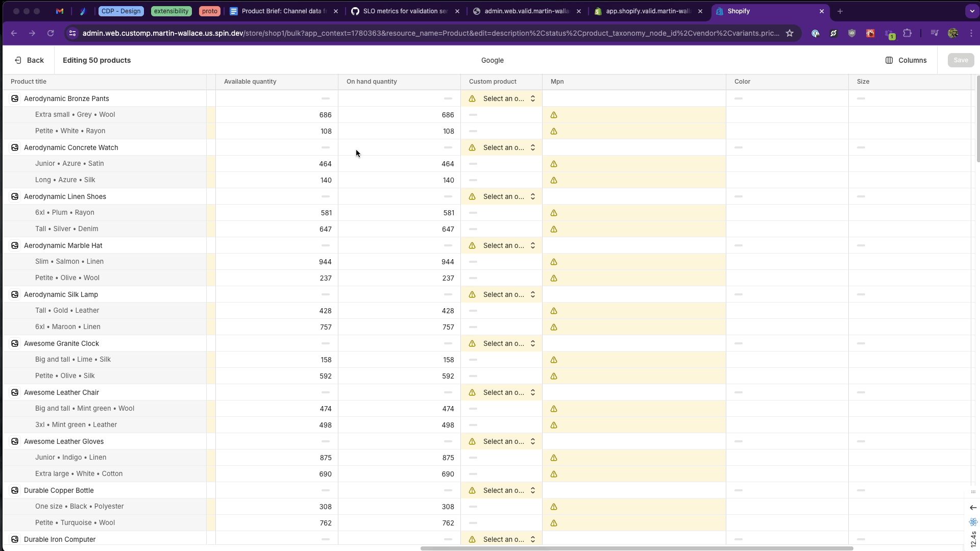Click the product icon beside Aerodynamic Concrete Watch
The height and width of the screenshot is (551, 980).
point(15,147)
